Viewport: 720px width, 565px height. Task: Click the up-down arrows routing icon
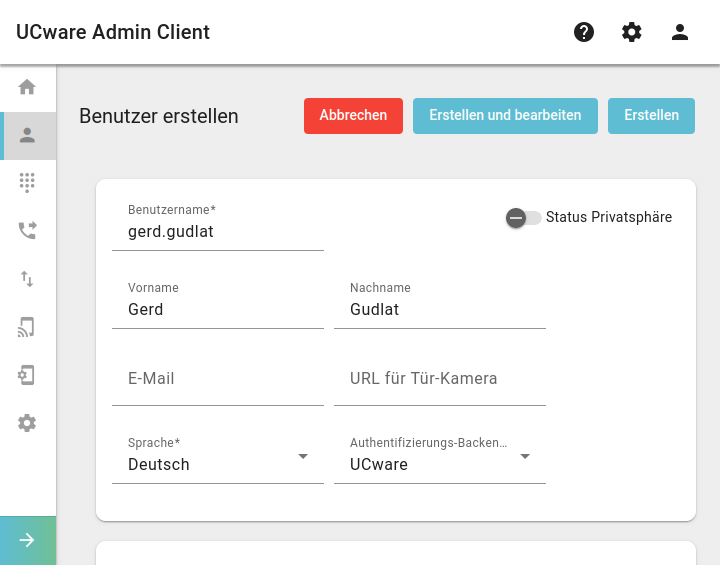pyautogui.click(x=27, y=279)
